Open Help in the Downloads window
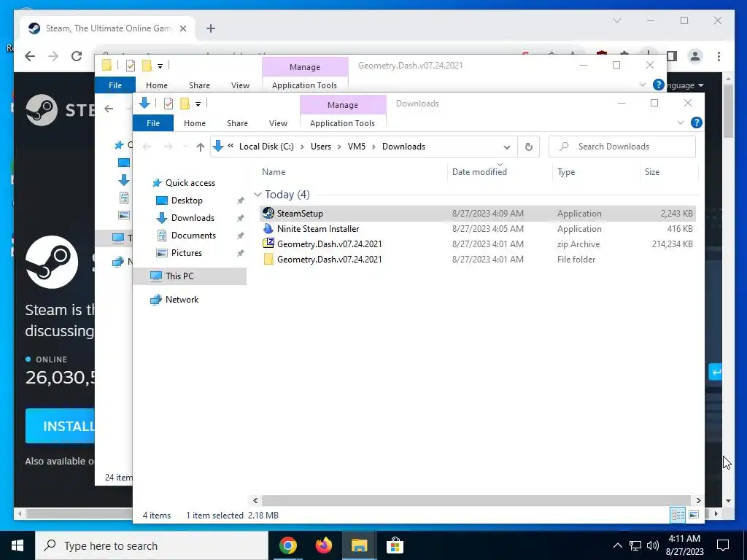Screen dimensions: 747x560 (696, 122)
